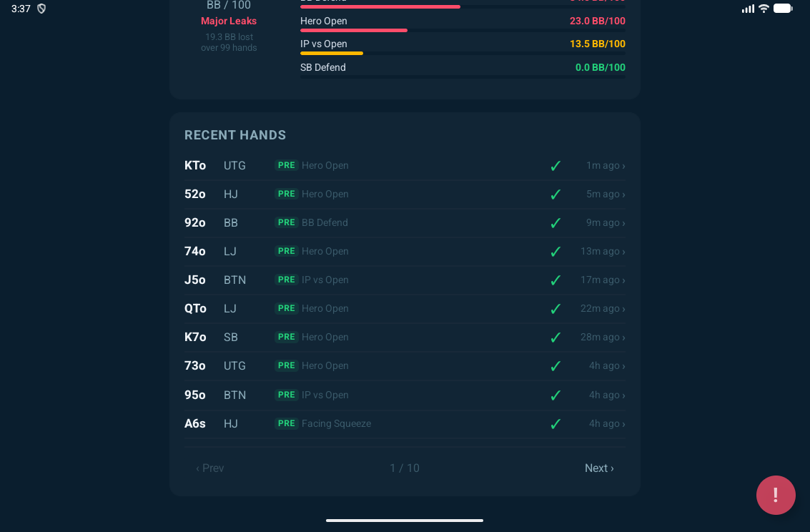Open the 73o UTG hand row
Screen dimensions: 810x532
405,365
